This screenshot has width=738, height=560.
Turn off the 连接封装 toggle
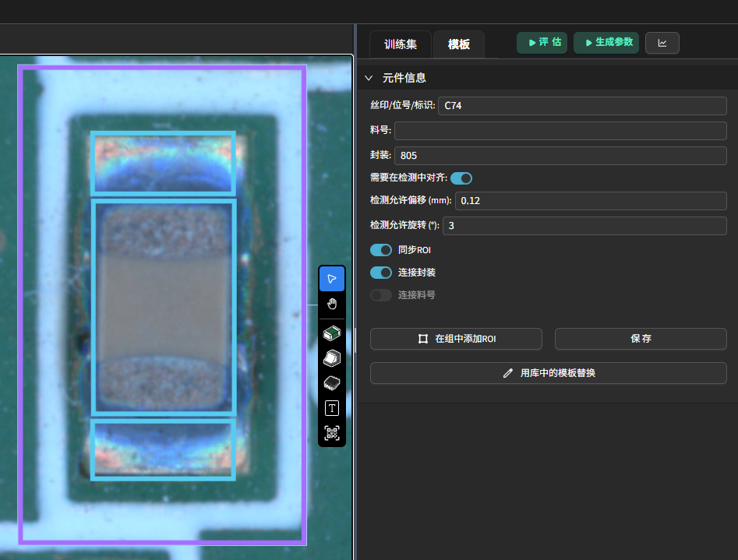tap(381, 273)
